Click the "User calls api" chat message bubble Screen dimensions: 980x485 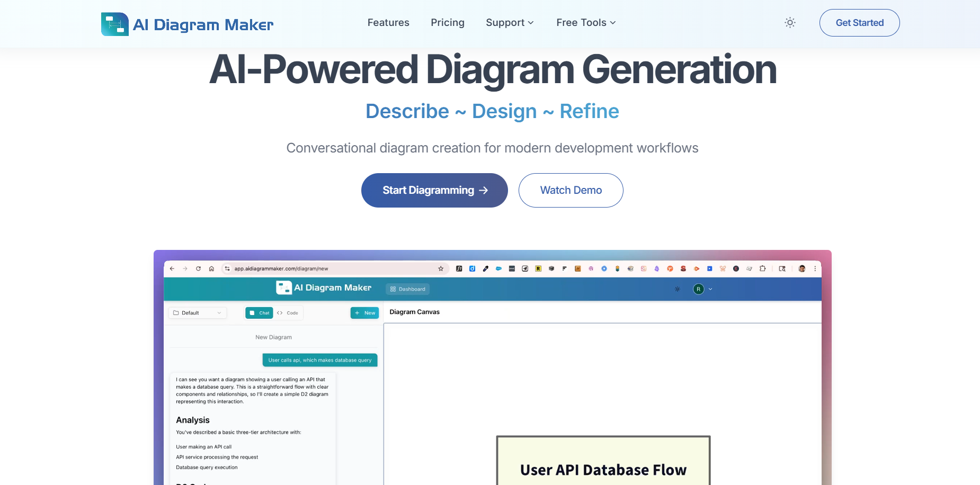[x=320, y=360]
